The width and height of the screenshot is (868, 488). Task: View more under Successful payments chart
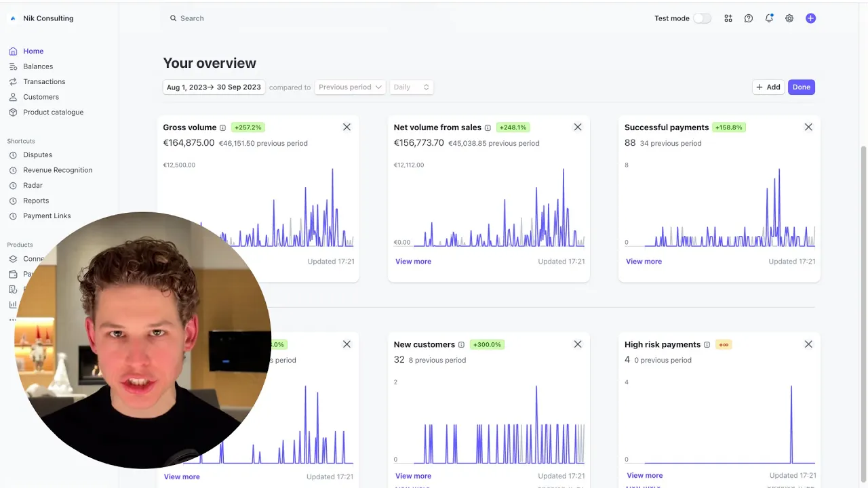tap(644, 261)
